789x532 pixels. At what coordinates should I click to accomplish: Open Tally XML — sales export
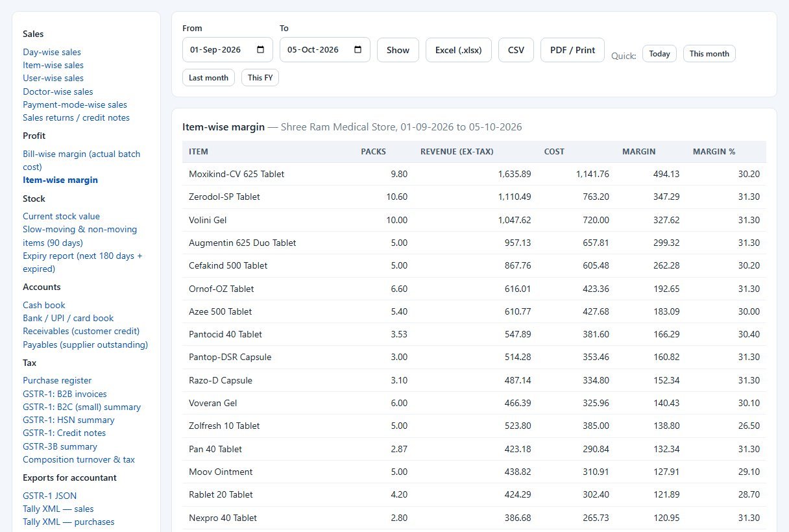[x=58, y=509]
